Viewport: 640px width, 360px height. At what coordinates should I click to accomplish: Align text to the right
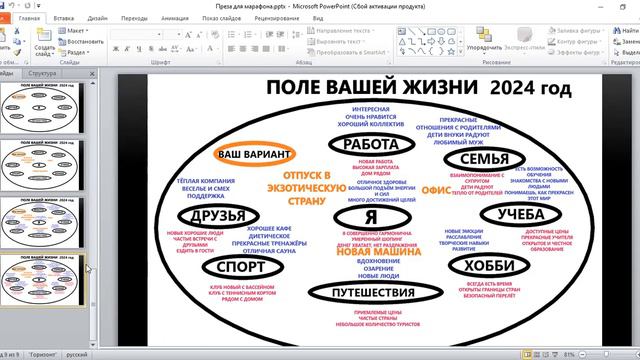(255, 49)
